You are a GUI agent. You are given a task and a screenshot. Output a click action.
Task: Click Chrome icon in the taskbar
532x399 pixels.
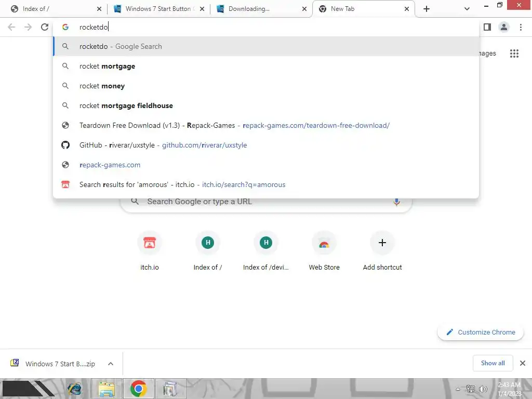pyautogui.click(x=138, y=389)
